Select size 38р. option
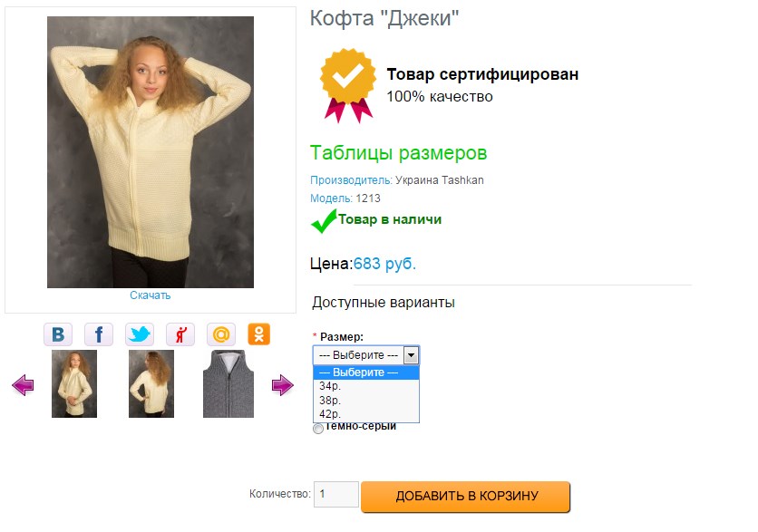Image resolution: width=758 pixels, height=532 pixels. [329, 400]
